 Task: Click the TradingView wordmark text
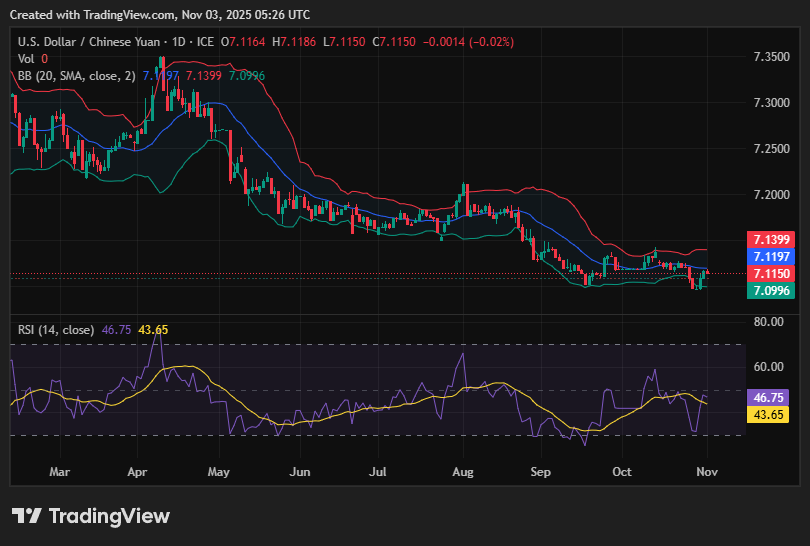(x=109, y=516)
